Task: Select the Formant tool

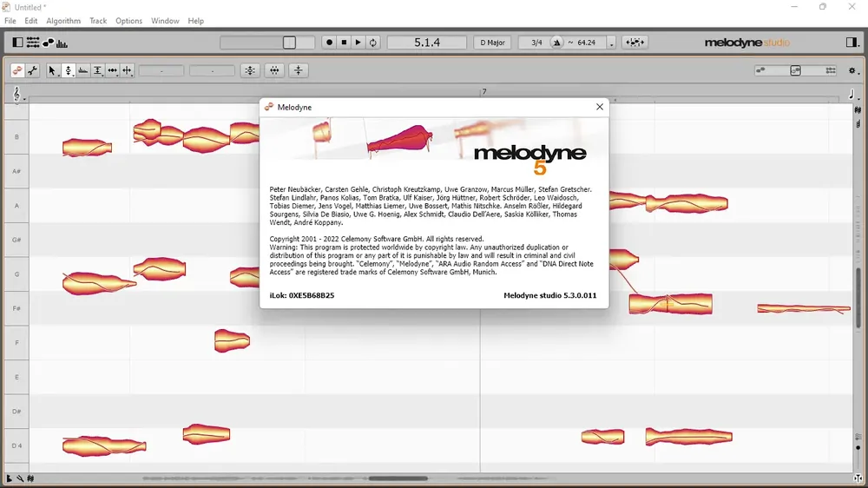Action: 83,70
